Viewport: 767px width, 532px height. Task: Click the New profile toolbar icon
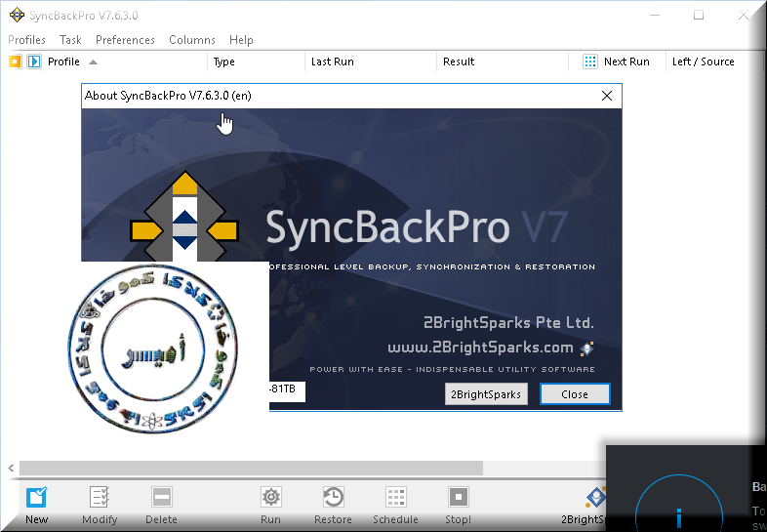tap(37, 498)
